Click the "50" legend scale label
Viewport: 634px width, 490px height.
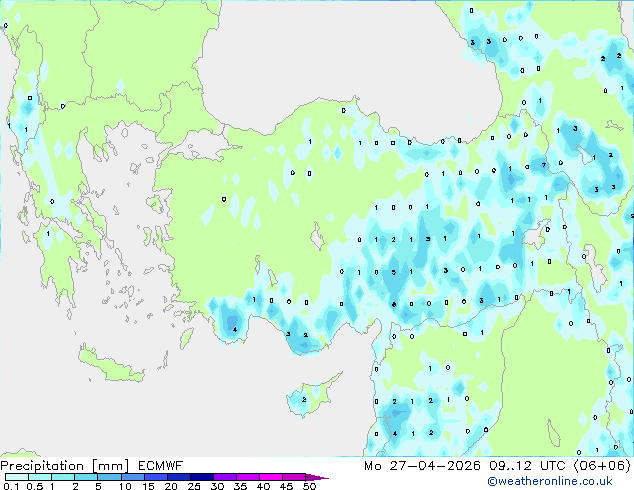310,486
